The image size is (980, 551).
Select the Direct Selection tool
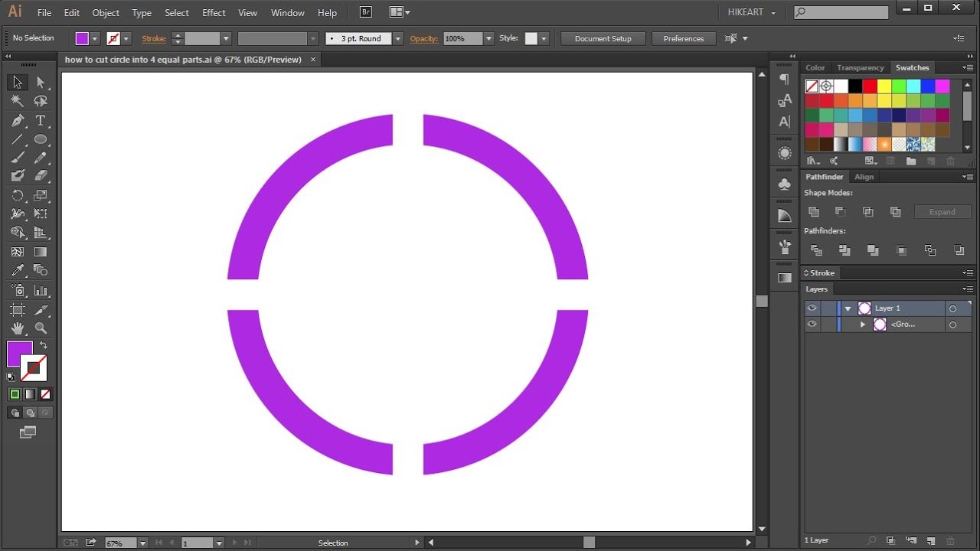tap(41, 83)
